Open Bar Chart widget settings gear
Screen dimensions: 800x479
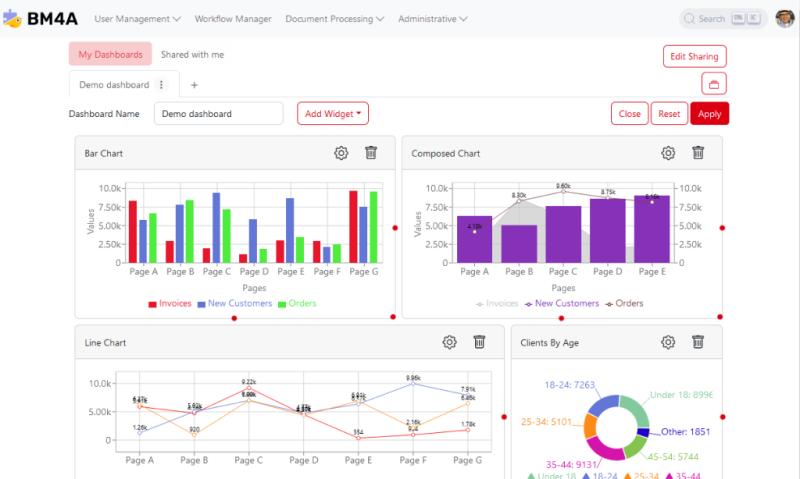pos(341,153)
